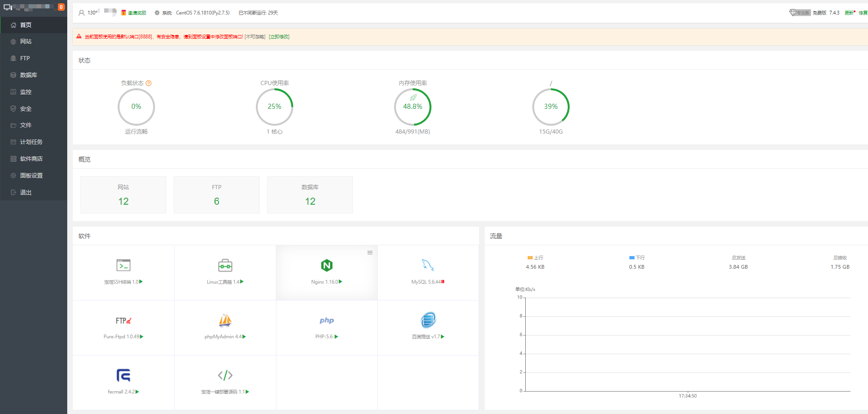The width and height of the screenshot is (868, 414).
Task: Go to 网站 in the sidebar
Action: [x=34, y=42]
